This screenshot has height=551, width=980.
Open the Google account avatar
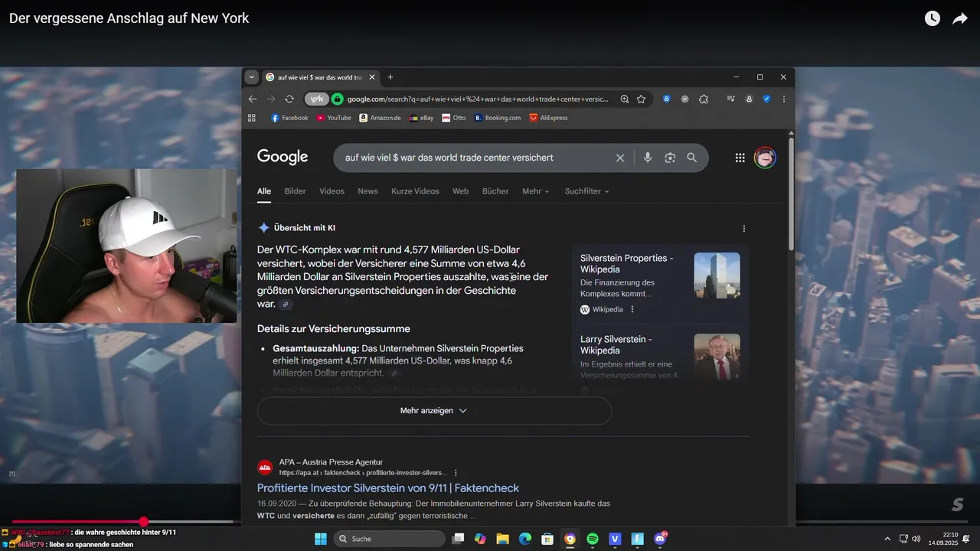(765, 158)
